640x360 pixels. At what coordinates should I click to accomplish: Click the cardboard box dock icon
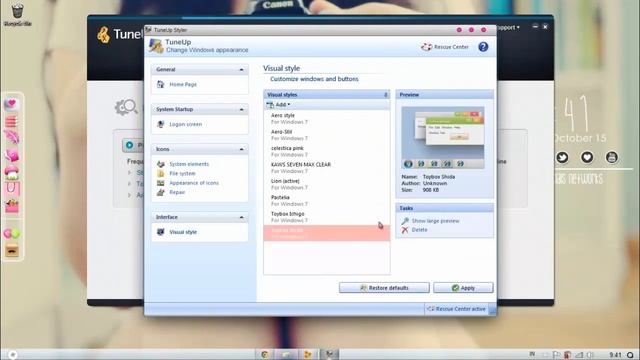click(x=12, y=250)
